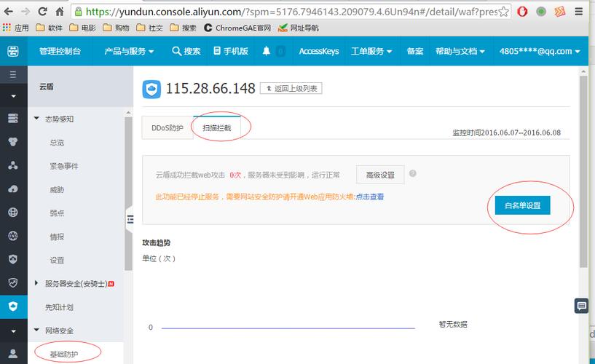Screen dimensions: 595x364
Task: Open the browser home page icon
Action: point(60,12)
